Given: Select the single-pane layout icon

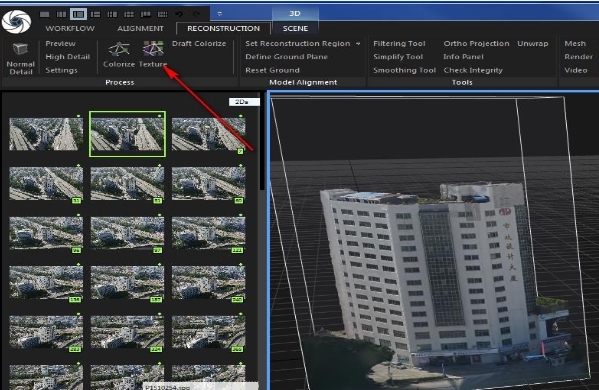Looking at the screenshot, I should [45, 15].
